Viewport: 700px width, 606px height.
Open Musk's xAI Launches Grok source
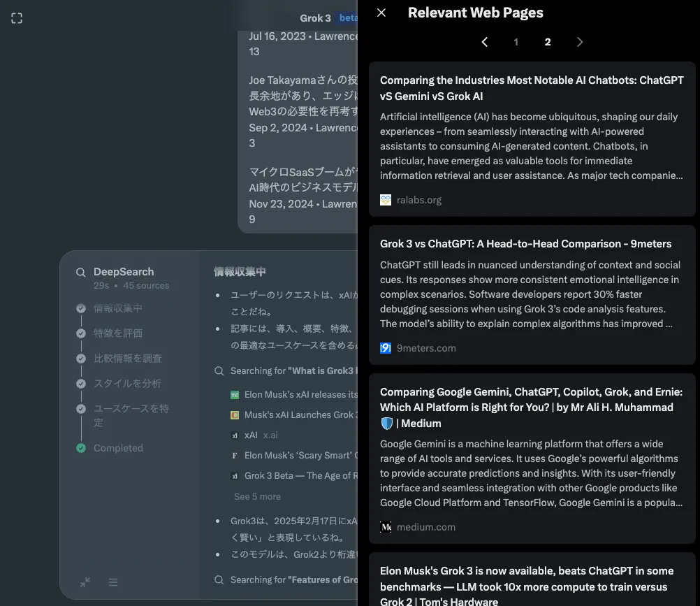pos(294,415)
